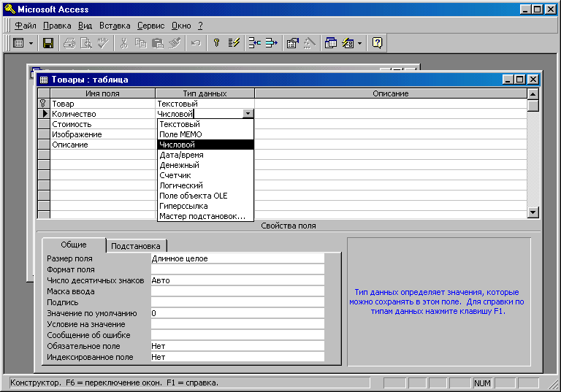Click the Build wand icon

click(x=310, y=43)
